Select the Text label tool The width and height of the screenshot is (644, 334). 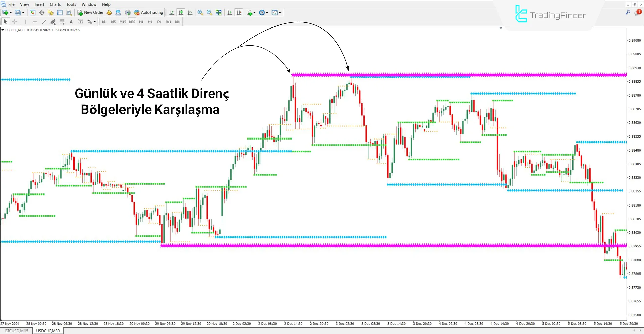80,22
